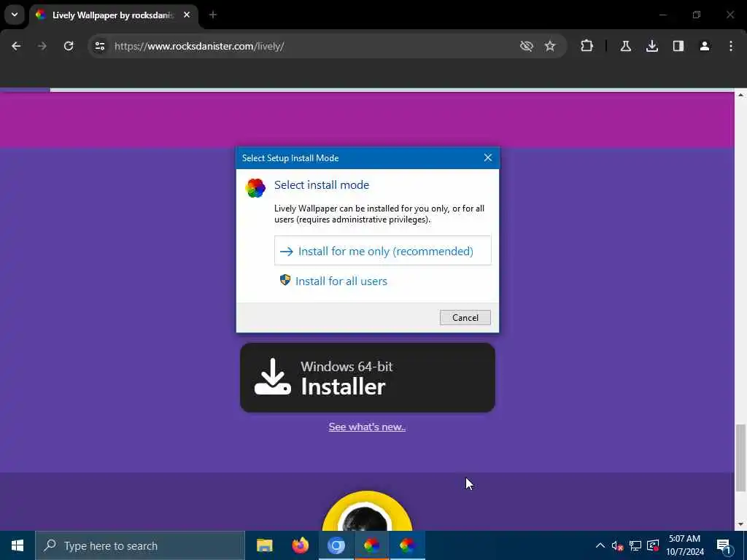Open the network tray icon
The width and height of the screenshot is (747, 560).
tap(635, 545)
